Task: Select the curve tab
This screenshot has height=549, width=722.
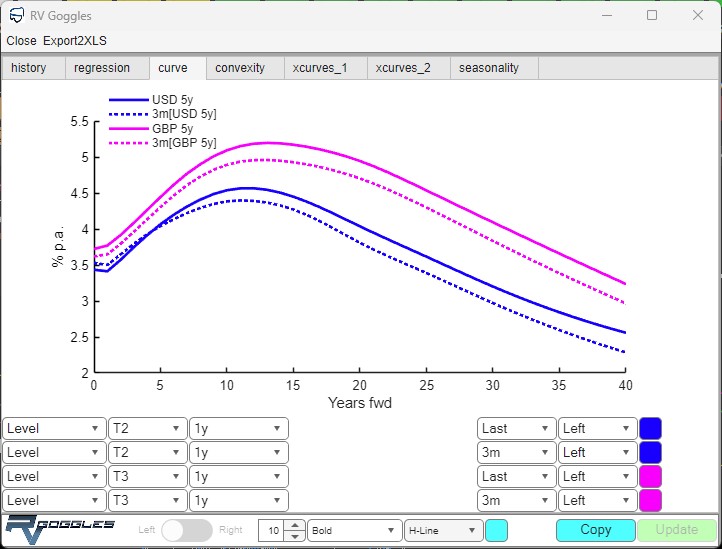Action: click(x=178, y=68)
